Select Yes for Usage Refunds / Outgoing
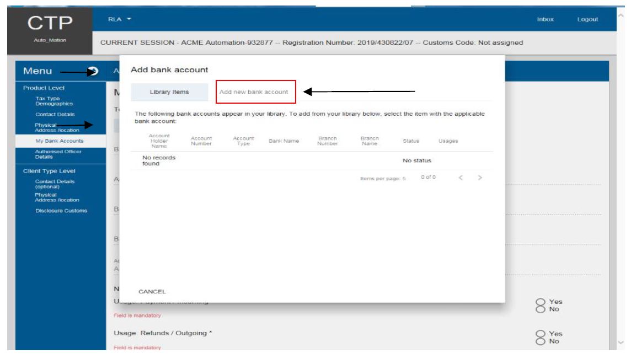The height and width of the screenshot is (364, 636). [x=540, y=334]
